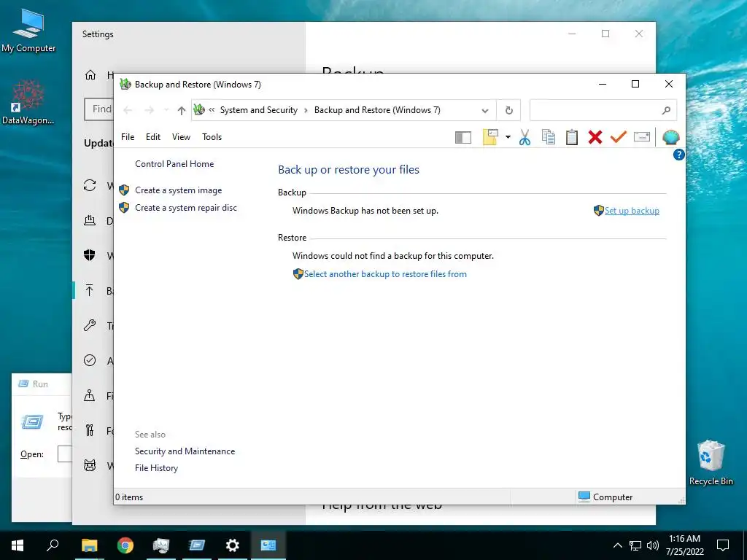Open the View menu
The width and height of the screenshot is (747, 560).
181,137
